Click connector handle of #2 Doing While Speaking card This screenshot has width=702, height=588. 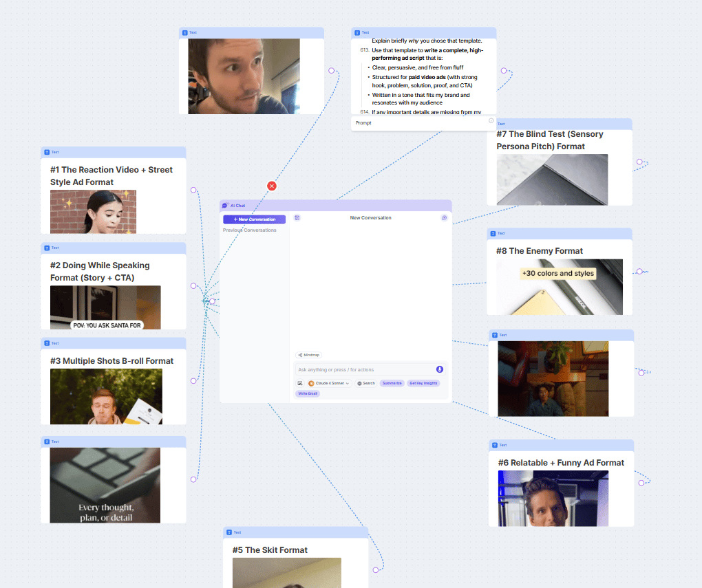[193, 286]
